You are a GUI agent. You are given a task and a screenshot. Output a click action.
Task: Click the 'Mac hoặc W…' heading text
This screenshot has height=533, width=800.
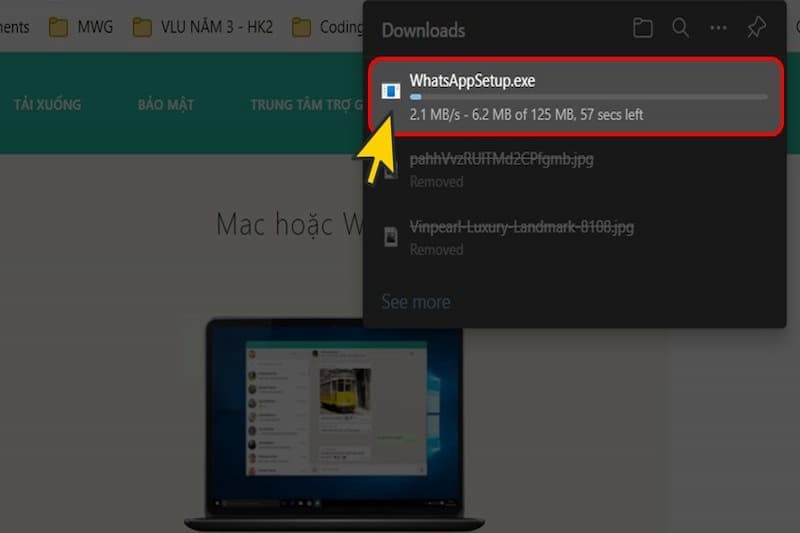[289, 224]
